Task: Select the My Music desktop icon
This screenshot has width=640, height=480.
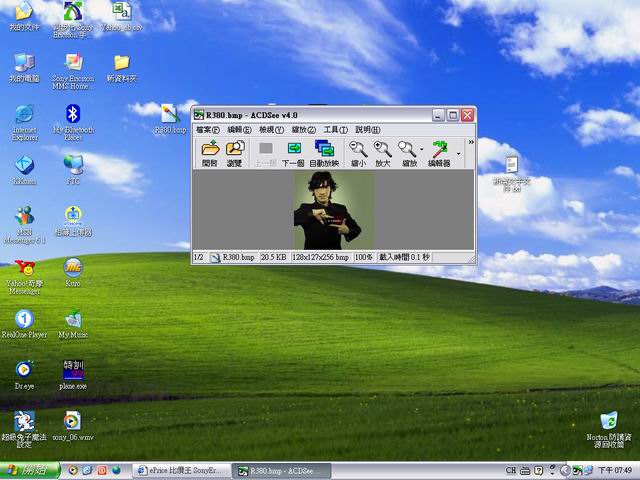Action: (73, 324)
